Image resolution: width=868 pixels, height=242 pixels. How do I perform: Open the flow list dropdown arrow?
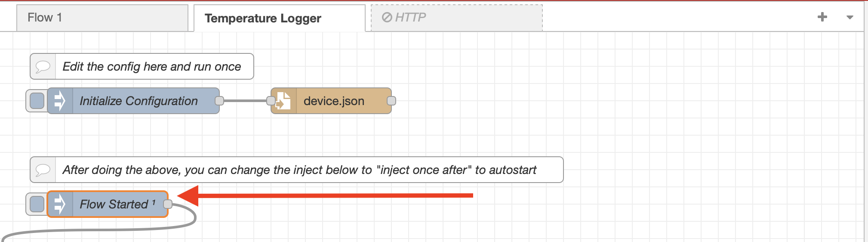(850, 18)
